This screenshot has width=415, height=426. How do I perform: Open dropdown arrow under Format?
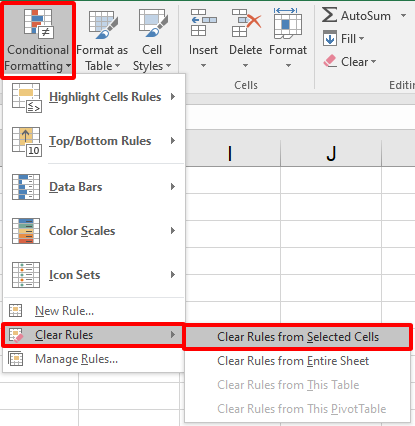click(x=288, y=66)
